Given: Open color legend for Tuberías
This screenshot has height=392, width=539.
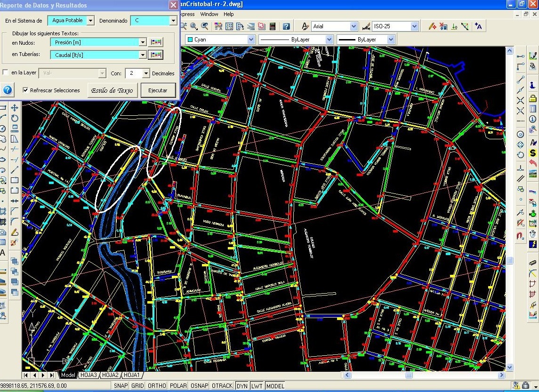Looking at the screenshot, I should coord(156,55).
